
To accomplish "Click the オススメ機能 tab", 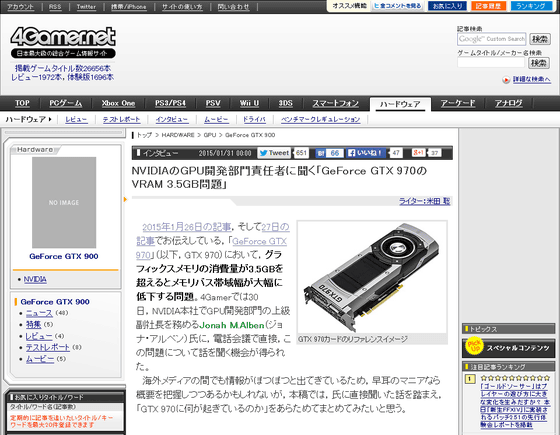I will (350, 6).
